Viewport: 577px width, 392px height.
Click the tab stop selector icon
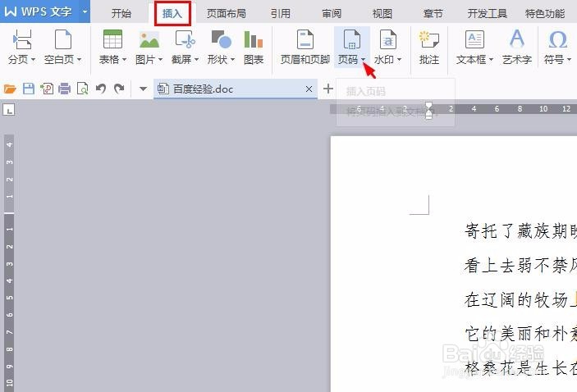pos(9,110)
